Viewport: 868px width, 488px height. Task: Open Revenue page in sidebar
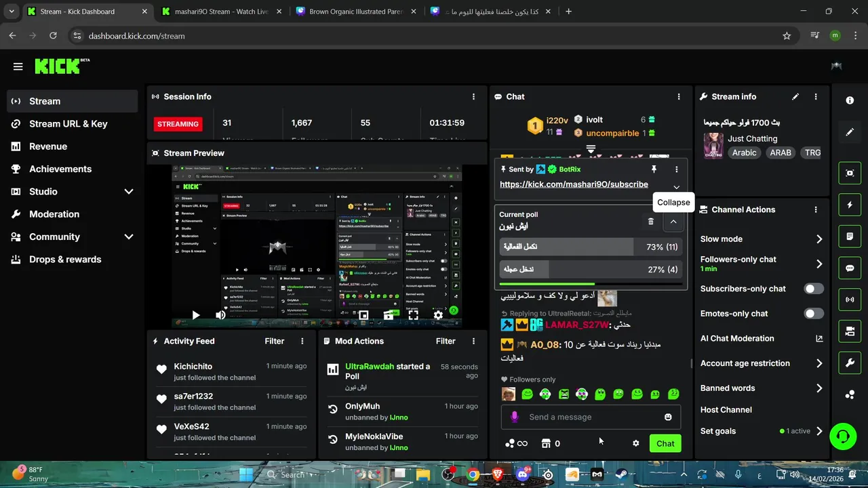(73, 146)
